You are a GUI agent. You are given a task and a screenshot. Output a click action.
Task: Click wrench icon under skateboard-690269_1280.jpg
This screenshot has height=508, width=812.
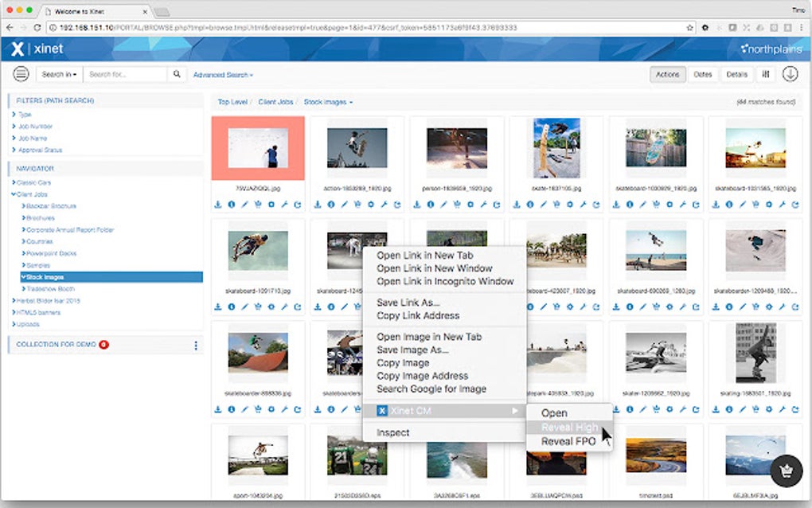pos(682,307)
